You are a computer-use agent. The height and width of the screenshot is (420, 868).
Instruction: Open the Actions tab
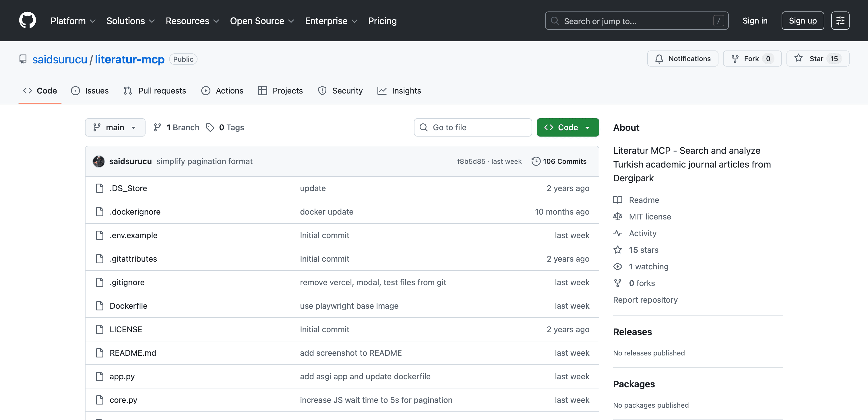point(222,91)
